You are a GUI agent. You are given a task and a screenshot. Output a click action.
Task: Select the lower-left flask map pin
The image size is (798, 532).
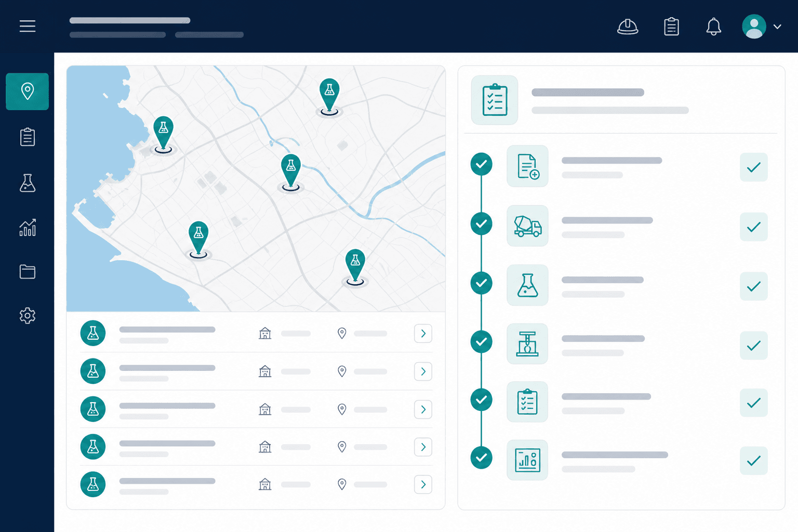[198, 238]
